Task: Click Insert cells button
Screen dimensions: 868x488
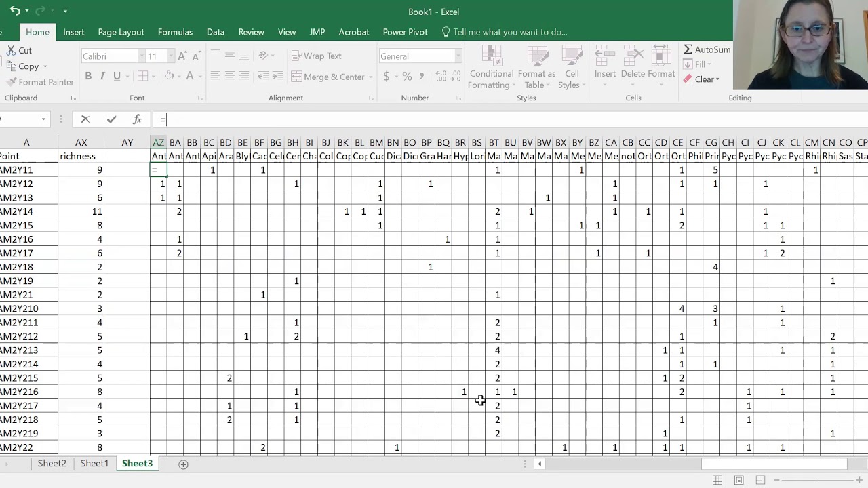Action: coord(605,64)
